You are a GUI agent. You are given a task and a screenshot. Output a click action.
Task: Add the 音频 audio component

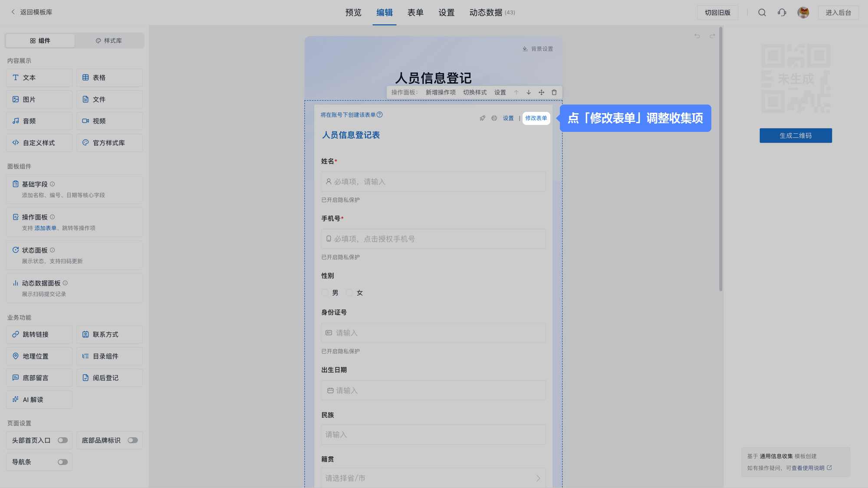coord(39,121)
